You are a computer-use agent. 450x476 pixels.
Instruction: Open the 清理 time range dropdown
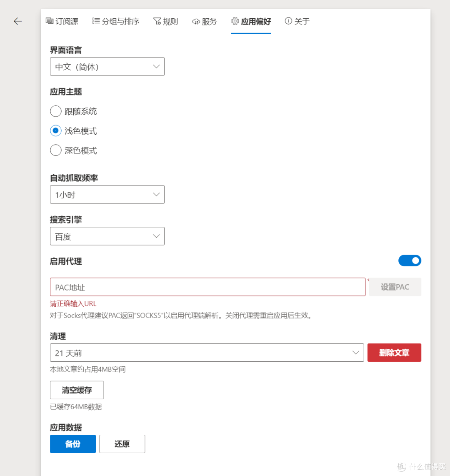click(207, 353)
